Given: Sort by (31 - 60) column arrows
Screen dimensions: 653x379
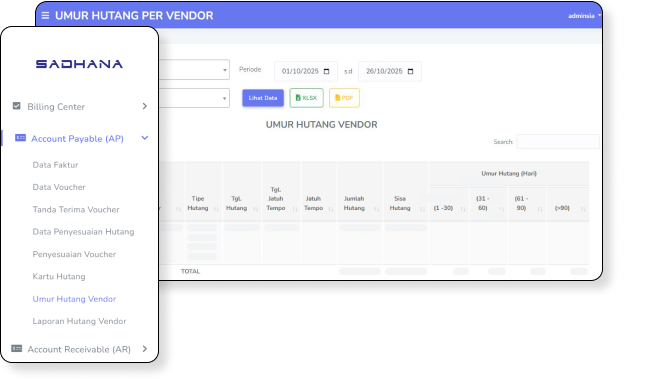Looking at the screenshot, I should point(501,209).
